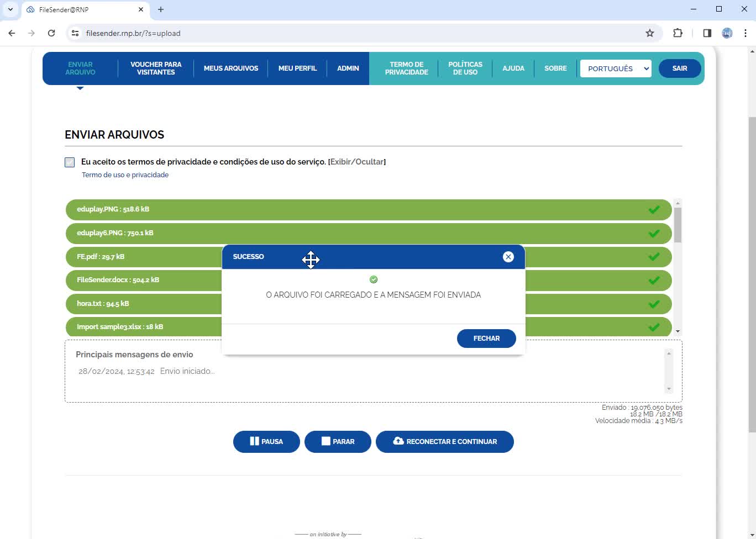The width and height of the screenshot is (756, 539).
Task: Click green checkmark of FE.pdf row
Action: (x=654, y=257)
